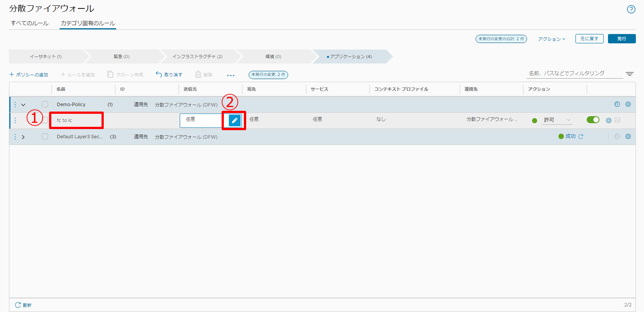This screenshot has width=644, height=312.
Task: Select the Default Layer3 Section checkbox
Action: point(45,136)
